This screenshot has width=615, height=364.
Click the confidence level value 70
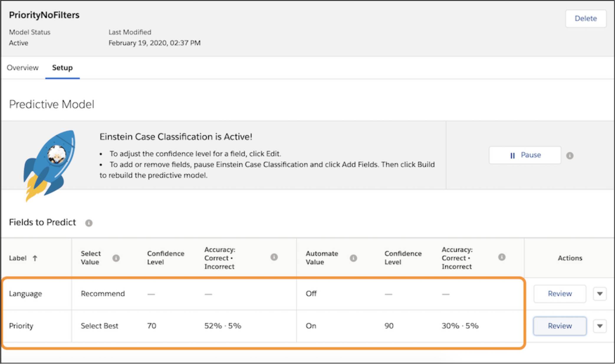click(152, 326)
